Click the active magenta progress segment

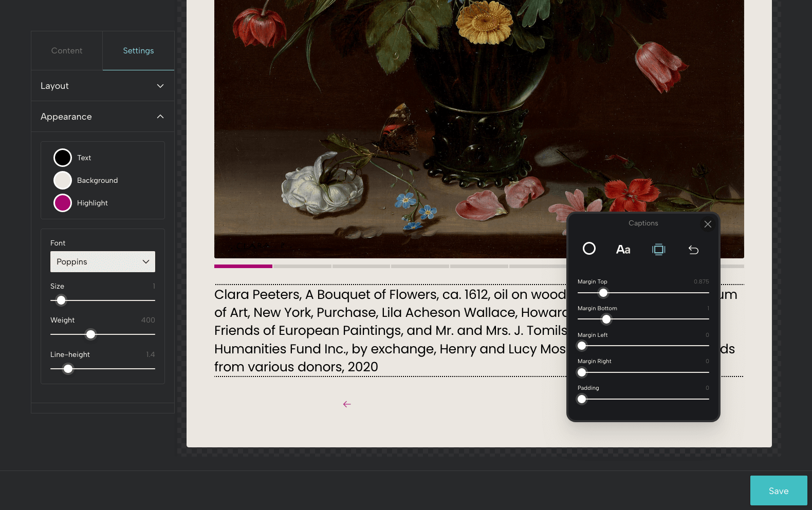(243, 266)
